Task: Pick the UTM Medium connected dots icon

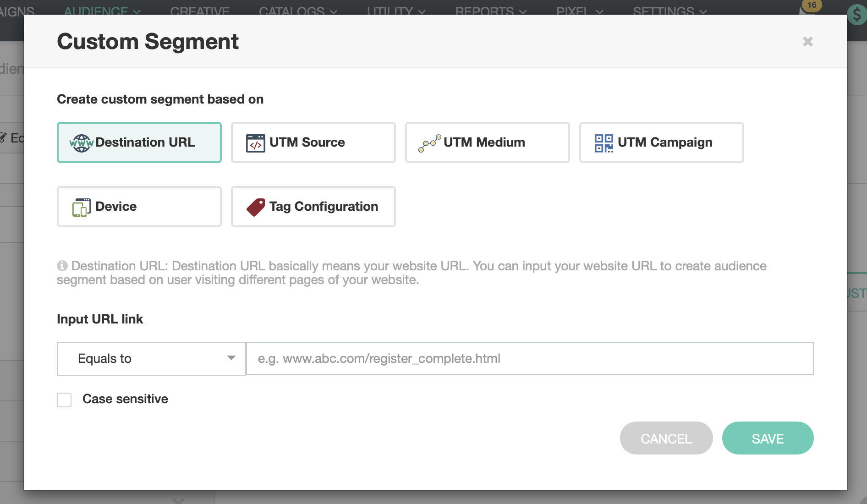Action: point(429,143)
